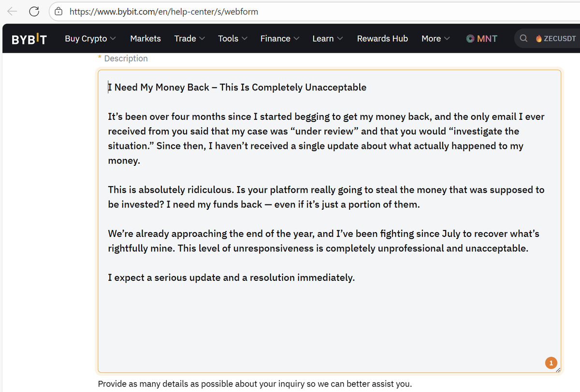Click the Description field label

pyautogui.click(x=126, y=58)
